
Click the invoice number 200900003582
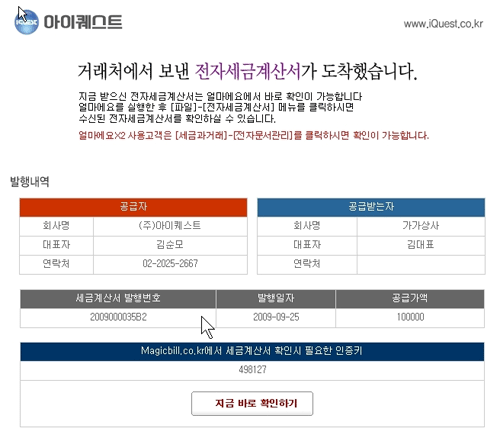tap(118, 317)
